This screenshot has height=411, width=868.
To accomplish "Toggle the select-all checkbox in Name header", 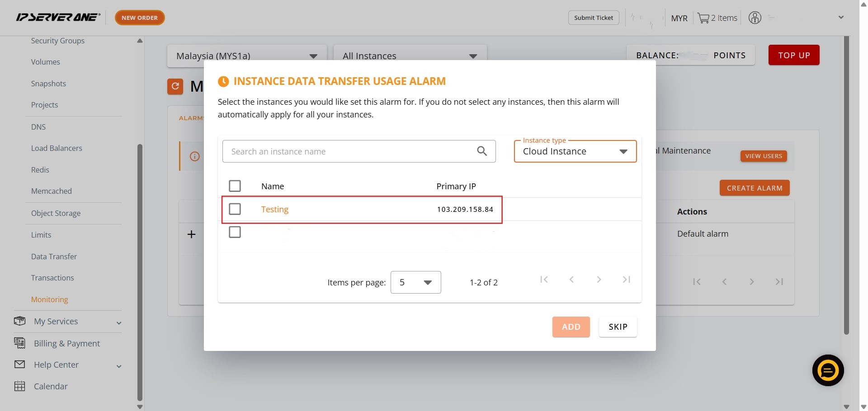I will click(235, 186).
